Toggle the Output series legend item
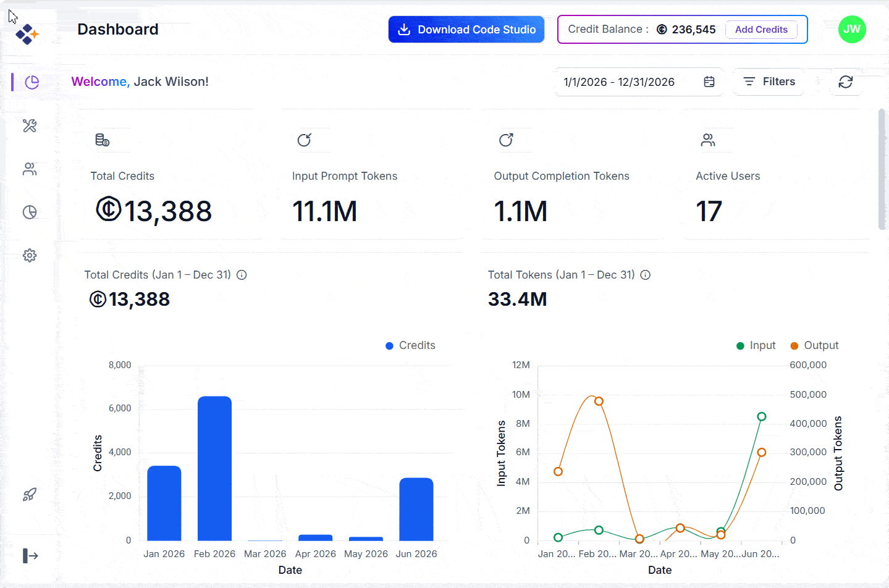The height and width of the screenshot is (588, 889). [x=814, y=345]
